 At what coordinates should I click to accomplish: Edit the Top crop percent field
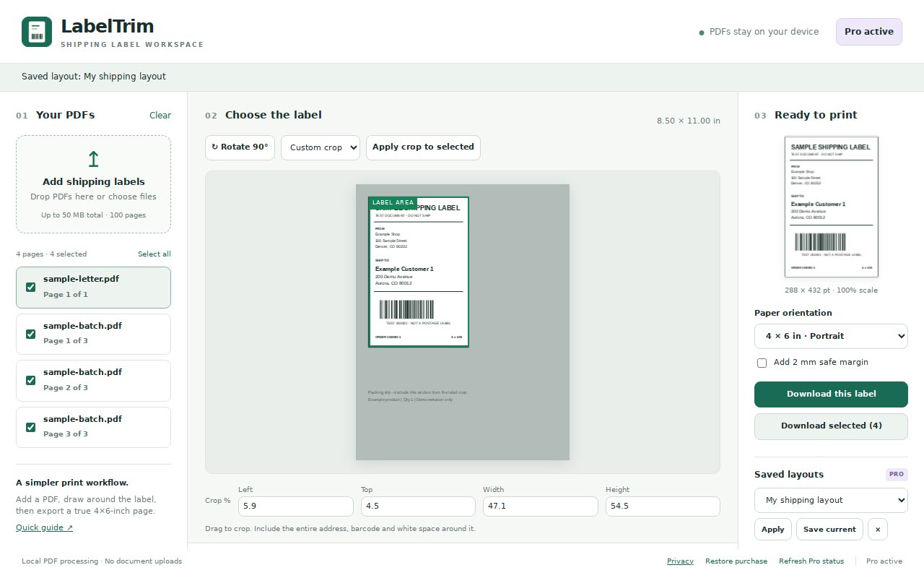click(418, 506)
